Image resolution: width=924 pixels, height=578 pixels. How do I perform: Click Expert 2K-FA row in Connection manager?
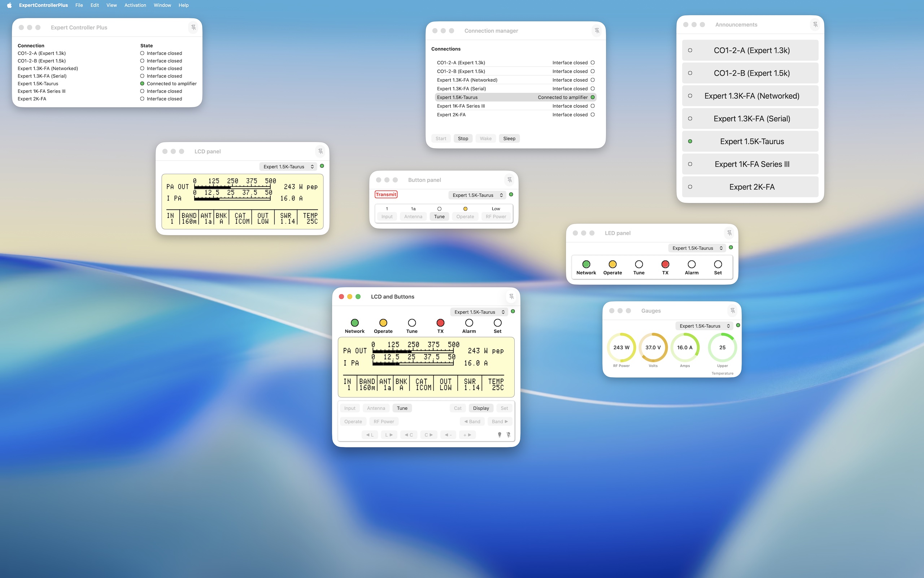tap(515, 115)
